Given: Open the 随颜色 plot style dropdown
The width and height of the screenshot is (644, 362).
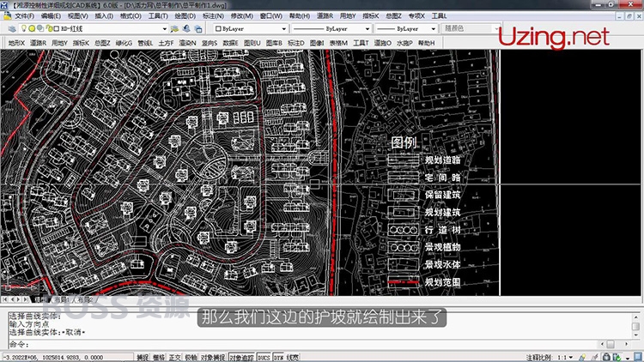Looking at the screenshot, I should (496, 28).
